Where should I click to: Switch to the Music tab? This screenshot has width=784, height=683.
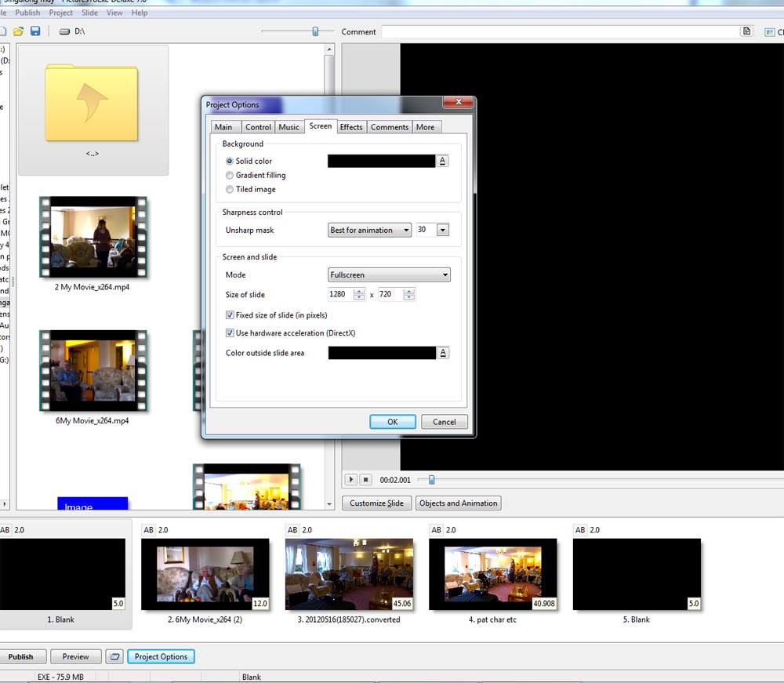(289, 127)
